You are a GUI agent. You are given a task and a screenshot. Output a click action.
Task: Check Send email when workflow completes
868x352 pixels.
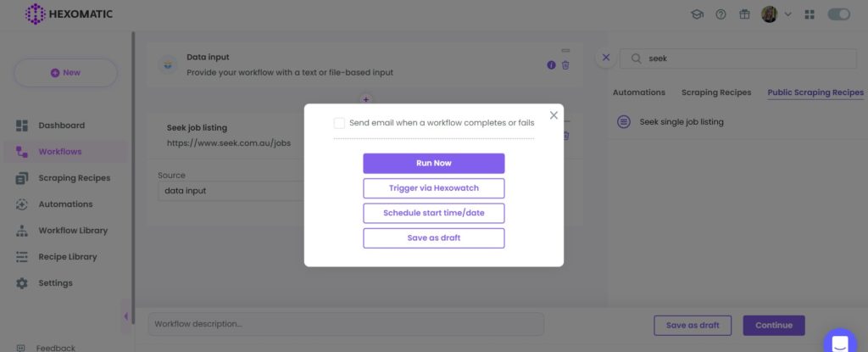[x=339, y=123]
